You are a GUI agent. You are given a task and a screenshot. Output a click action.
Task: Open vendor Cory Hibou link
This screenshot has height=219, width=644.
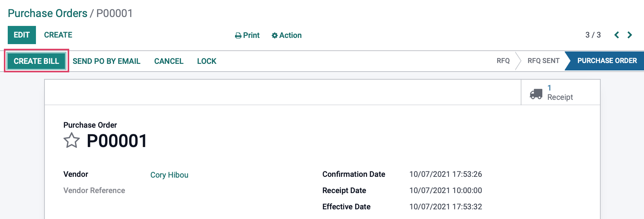coord(169,175)
